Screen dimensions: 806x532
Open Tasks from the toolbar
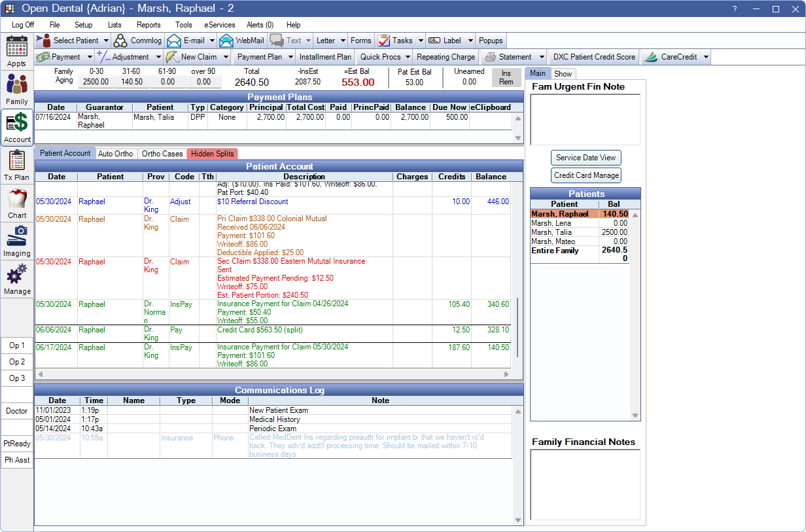coord(396,41)
